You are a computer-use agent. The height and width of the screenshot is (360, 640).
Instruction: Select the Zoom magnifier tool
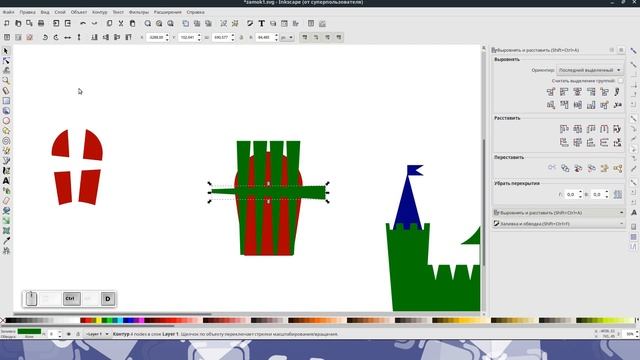[6, 81]
